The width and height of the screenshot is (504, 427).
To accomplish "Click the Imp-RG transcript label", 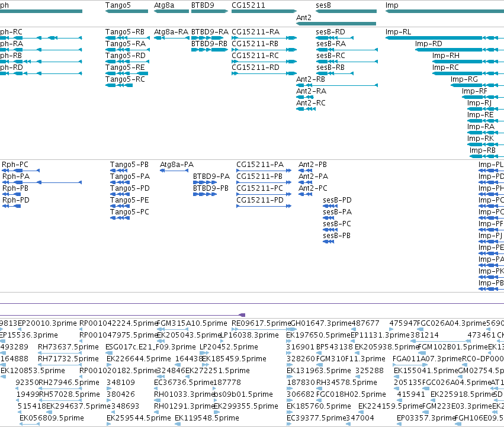I will point(464,79).
